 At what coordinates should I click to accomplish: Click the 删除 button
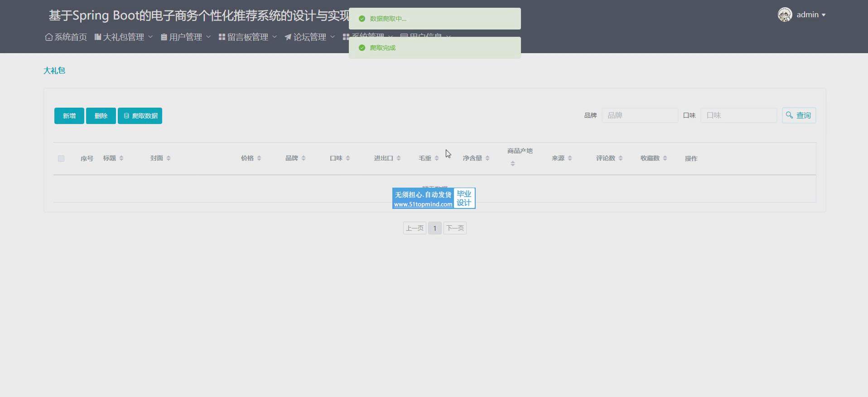[101, 116]
